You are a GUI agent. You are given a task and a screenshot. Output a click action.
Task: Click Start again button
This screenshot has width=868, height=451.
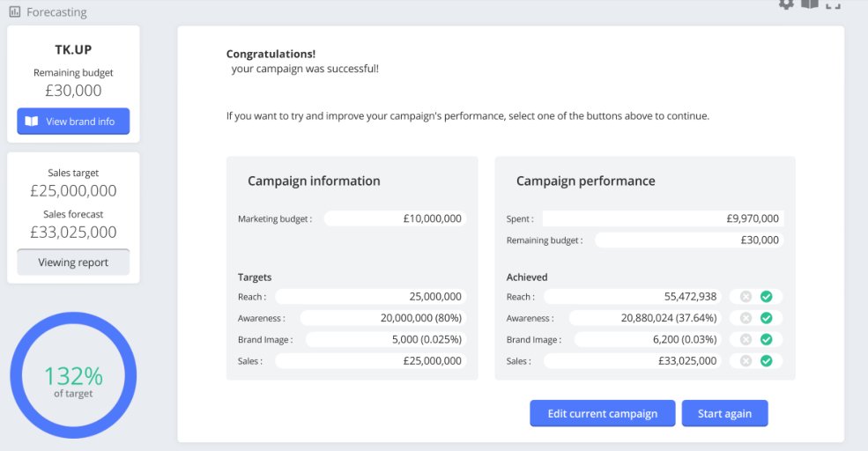(x=724, y=413)
